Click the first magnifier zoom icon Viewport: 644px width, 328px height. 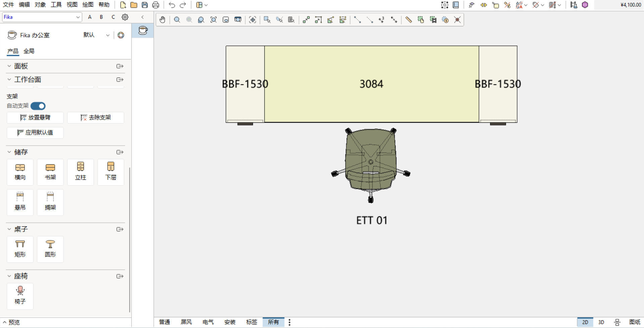[x=177, y=20]
